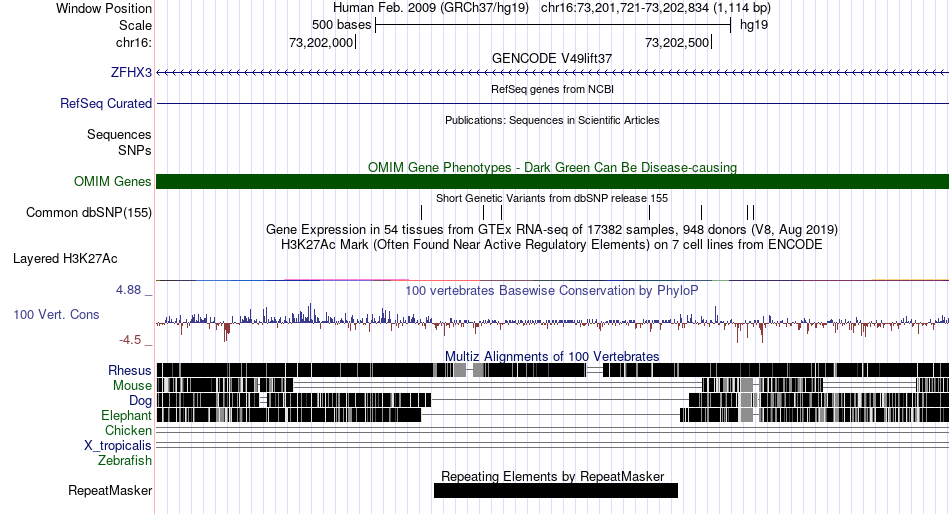Click the OMIM Genes track label
The width and height of the screenshot is (950, 514).
pyautogui.click(x=113, y=181)
